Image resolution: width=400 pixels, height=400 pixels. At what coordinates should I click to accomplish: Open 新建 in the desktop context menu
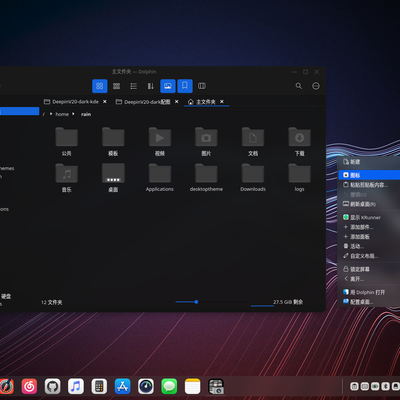[x=369, y=162]
